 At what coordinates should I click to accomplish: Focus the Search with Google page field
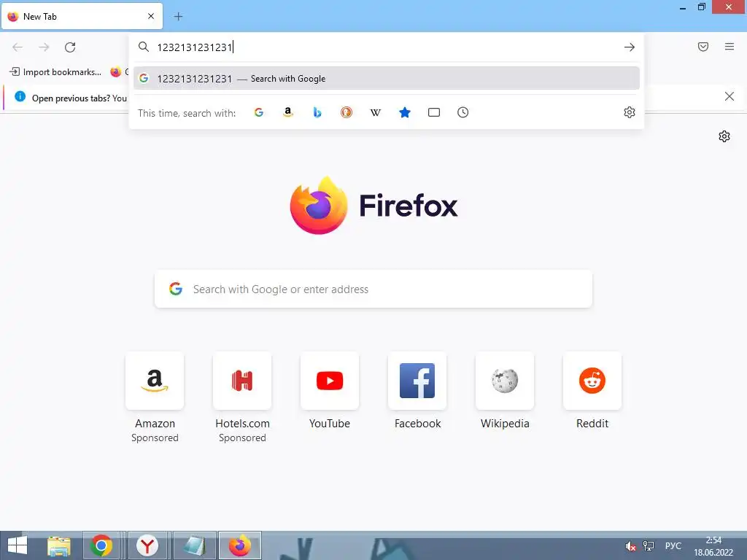coord(373,289)
